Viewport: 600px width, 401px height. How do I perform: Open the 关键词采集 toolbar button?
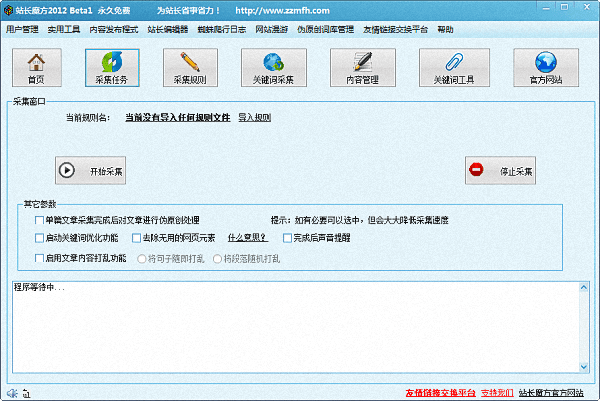(x=273, y=66)
